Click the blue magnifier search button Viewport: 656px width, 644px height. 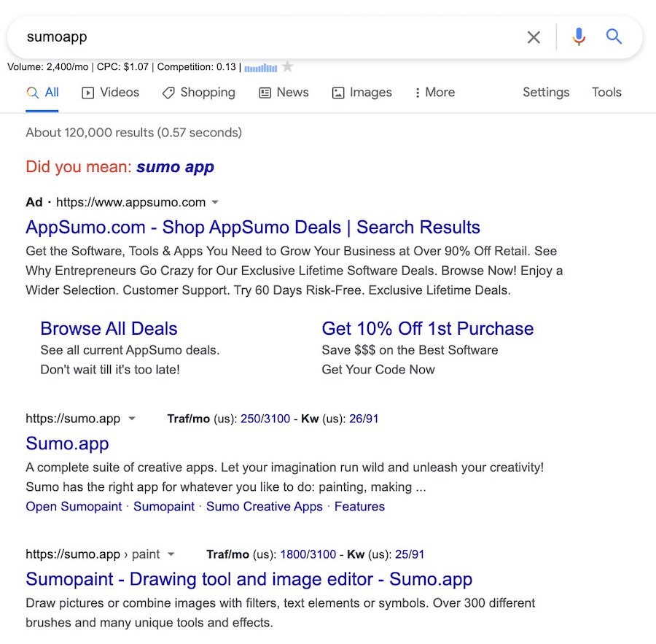tap(614, 37)
